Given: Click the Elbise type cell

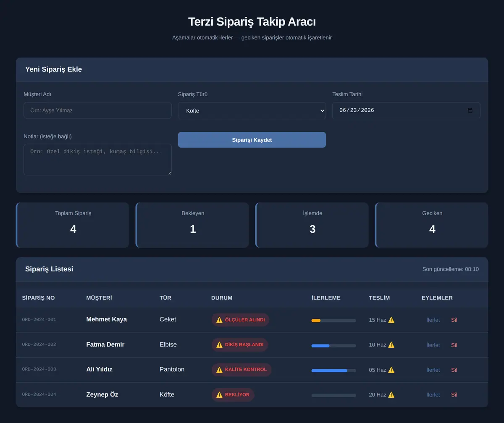Looking at the screenshot, I should coord(168,344).
